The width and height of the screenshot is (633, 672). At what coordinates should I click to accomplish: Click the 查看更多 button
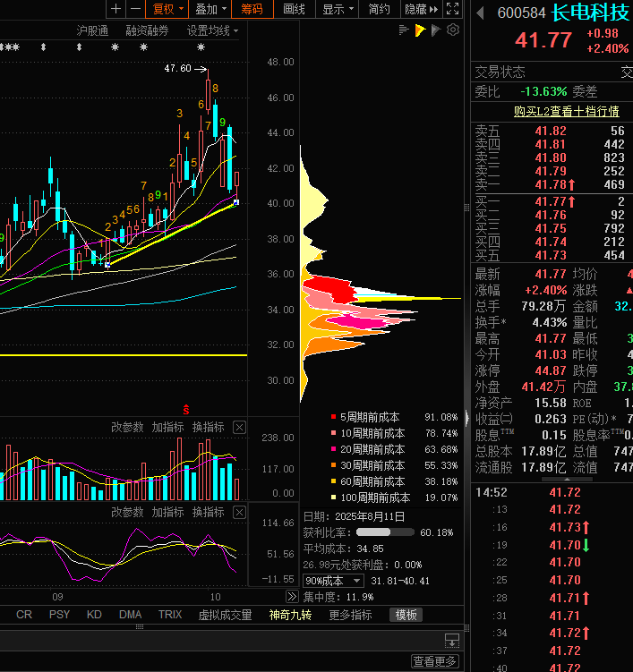[435, 661]
